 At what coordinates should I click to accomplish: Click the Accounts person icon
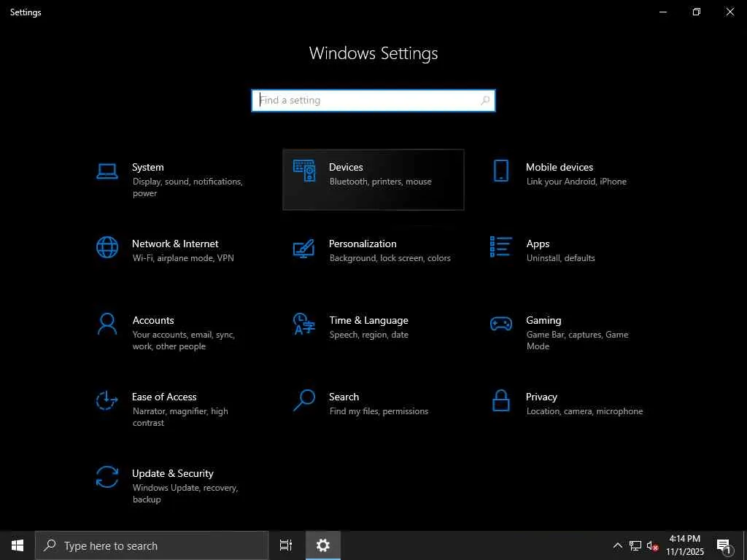tap(107, 324)
